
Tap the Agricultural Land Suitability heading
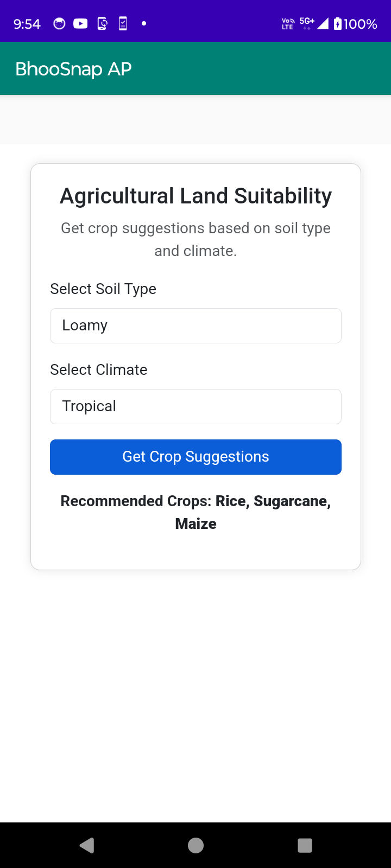[195, 196]
